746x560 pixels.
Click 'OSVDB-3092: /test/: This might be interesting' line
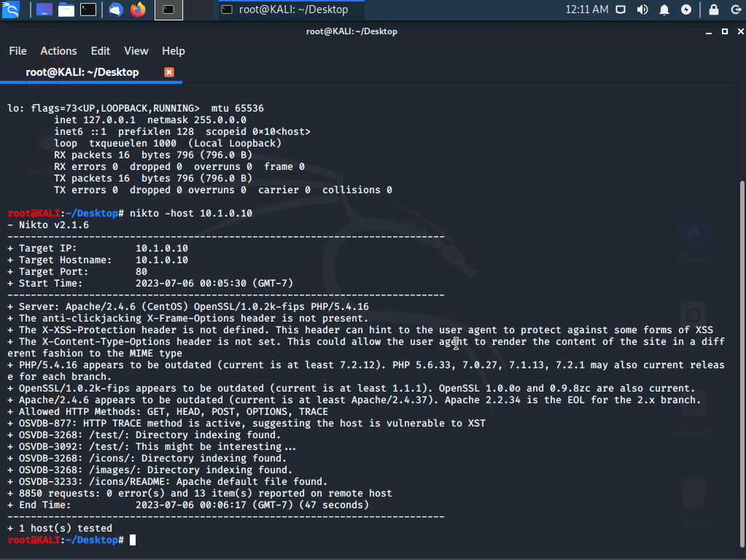point(152,447)
